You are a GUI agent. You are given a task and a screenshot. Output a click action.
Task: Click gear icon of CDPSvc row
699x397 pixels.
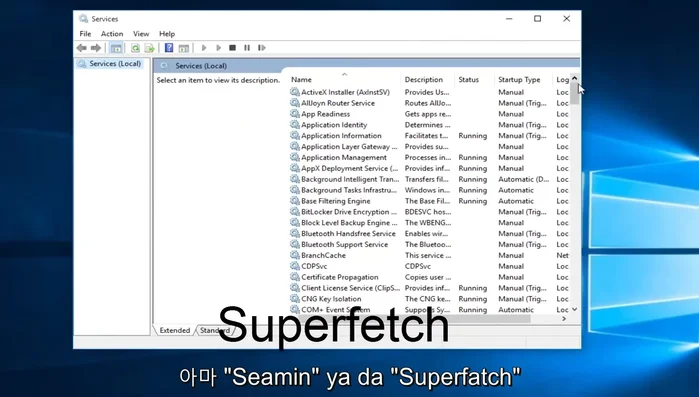[294, 266]
